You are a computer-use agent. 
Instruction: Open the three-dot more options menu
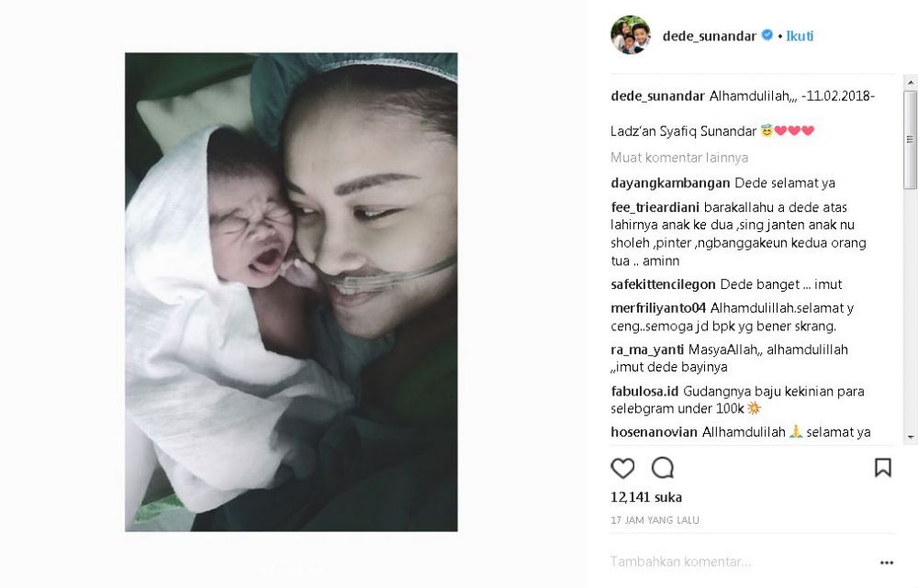point(887,562)
